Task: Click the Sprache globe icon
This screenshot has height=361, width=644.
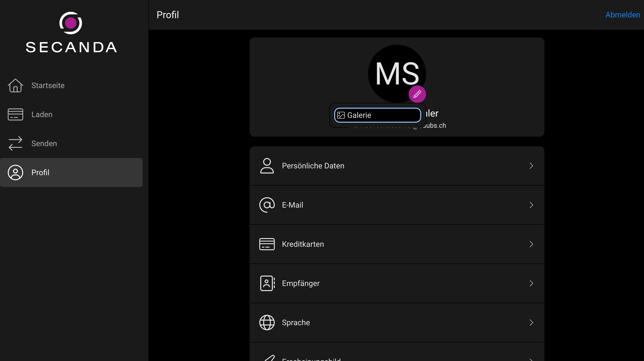Action: (x=267, y=323)
